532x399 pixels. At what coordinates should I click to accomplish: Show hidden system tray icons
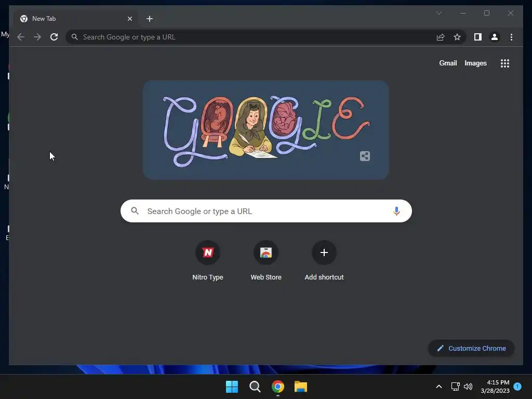438,387
